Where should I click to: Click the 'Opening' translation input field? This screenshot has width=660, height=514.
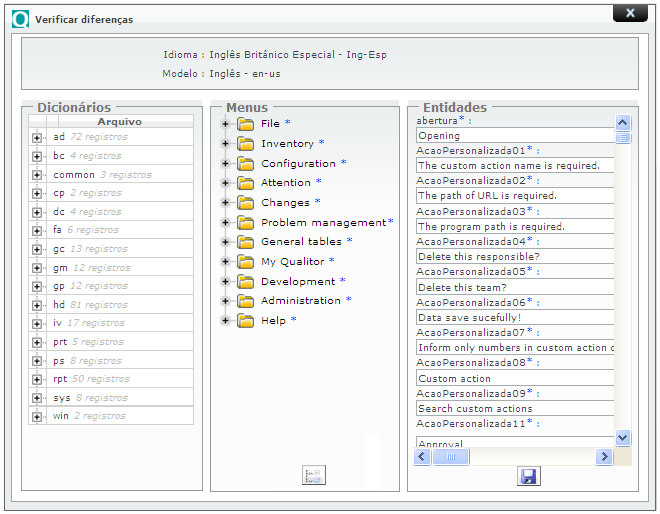[x=514, y=135]
